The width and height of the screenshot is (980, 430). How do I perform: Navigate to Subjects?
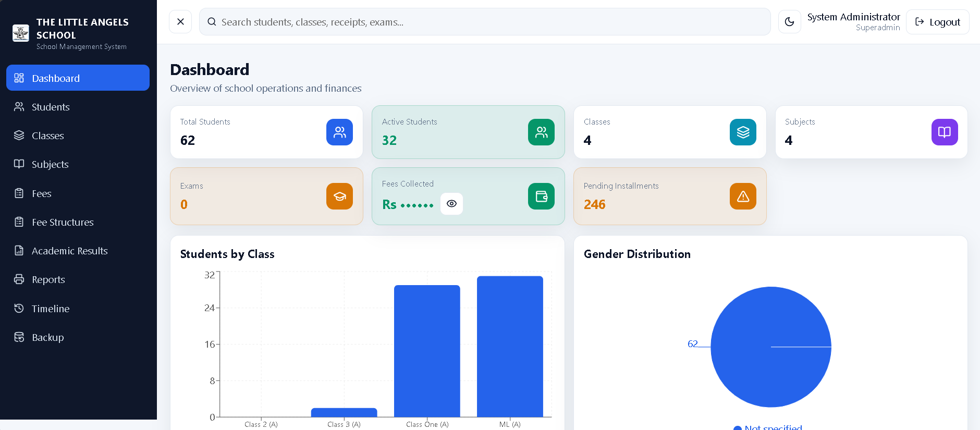[78, 164]
